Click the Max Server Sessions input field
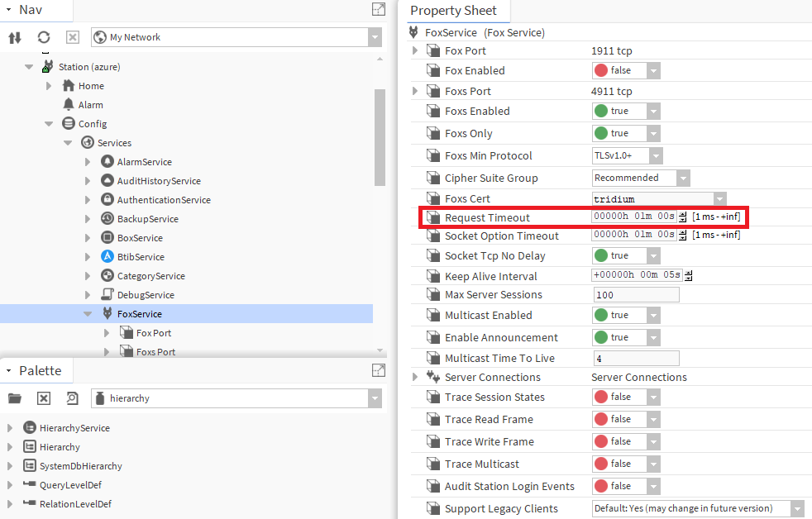The image size is (812, 519). [635, 295]
